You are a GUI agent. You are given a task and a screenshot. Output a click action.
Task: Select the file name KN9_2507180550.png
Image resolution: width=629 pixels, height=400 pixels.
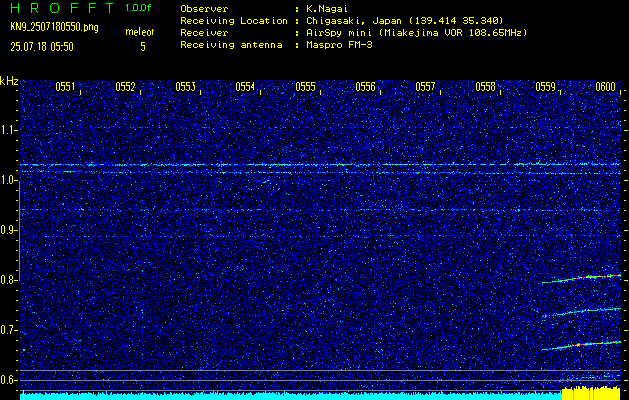54,28
